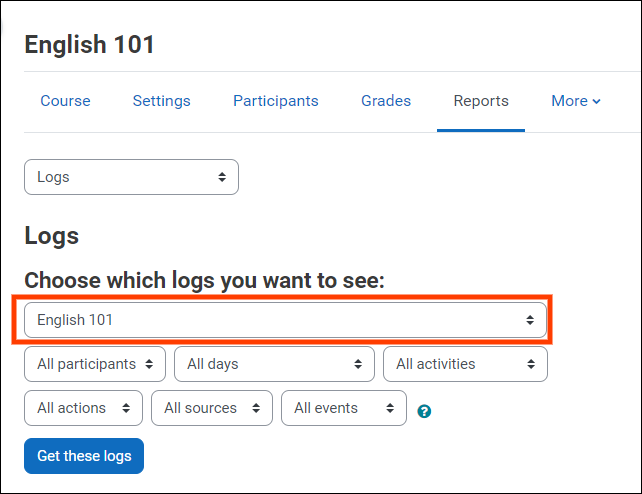Open the More menu
642x494 pixels.
coord(576,101)
